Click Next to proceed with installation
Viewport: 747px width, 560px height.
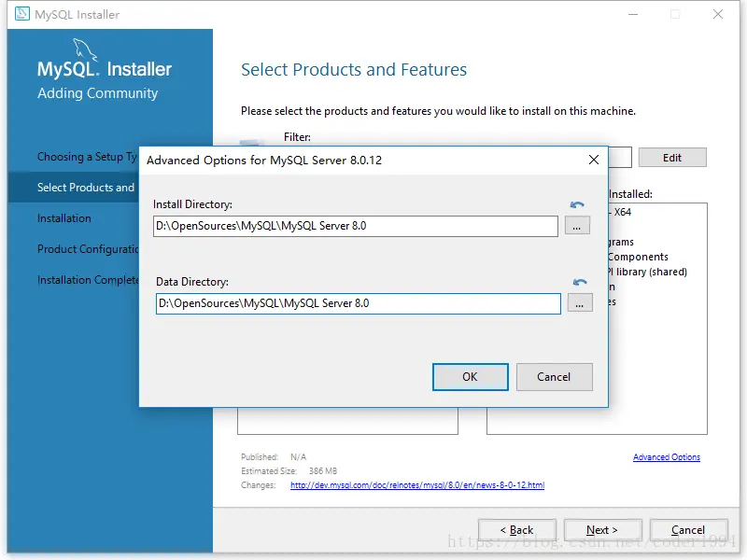tap(602, 529)
